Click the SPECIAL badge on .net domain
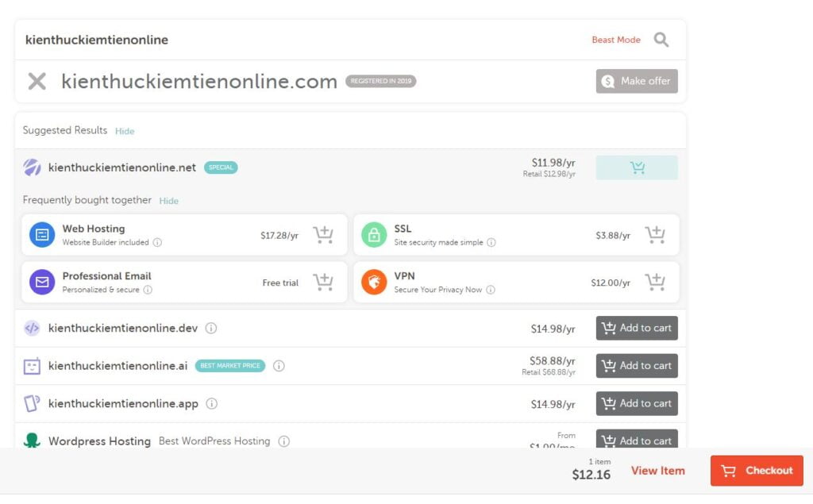 pos(221,167)
